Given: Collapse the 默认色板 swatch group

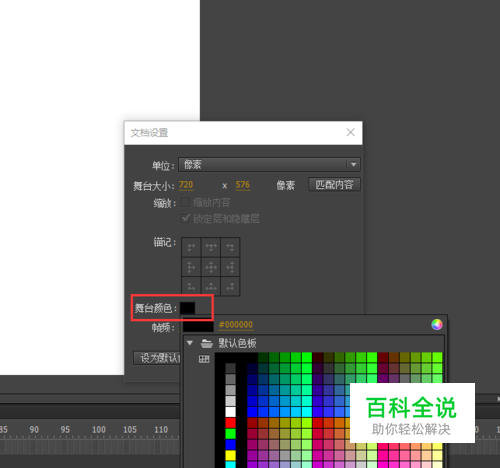Looking at the screenshot, I should [190, 343].
